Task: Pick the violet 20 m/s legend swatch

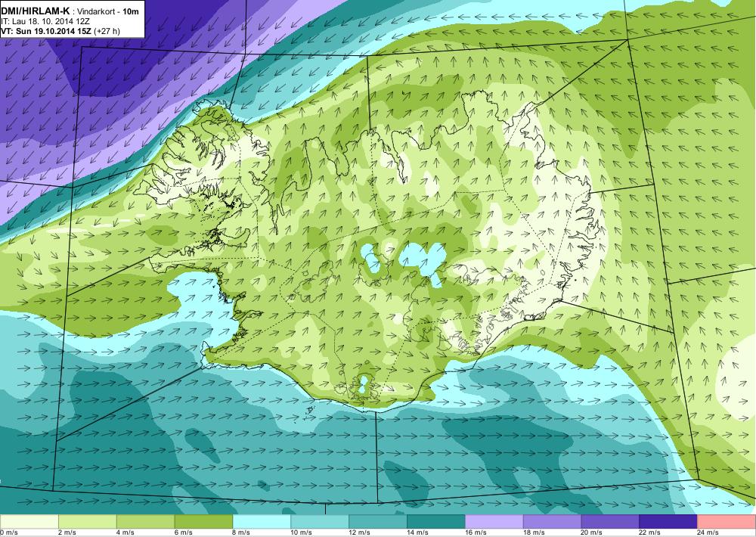Action: click(x=610, y=522)
